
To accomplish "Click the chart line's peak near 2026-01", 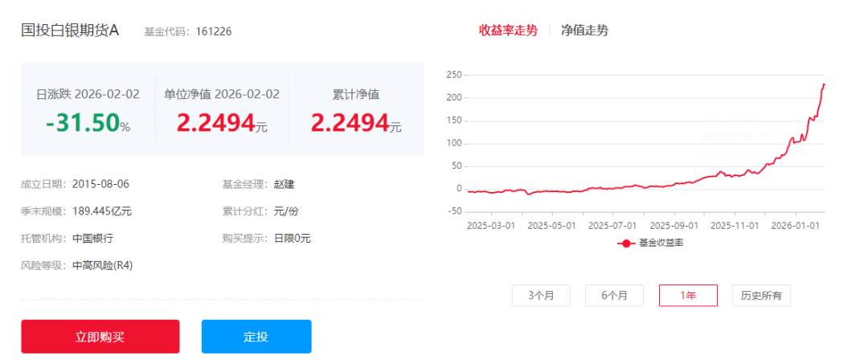I will point(824,84).
